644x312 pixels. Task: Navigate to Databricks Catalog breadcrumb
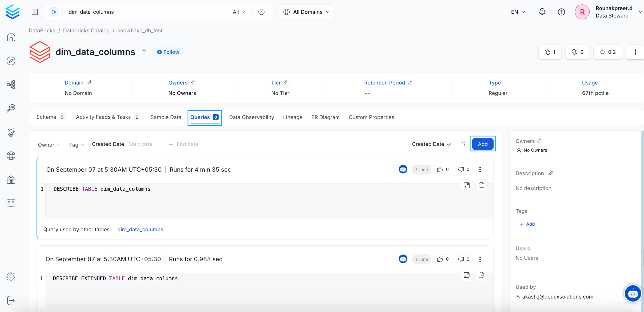(86, 30)
